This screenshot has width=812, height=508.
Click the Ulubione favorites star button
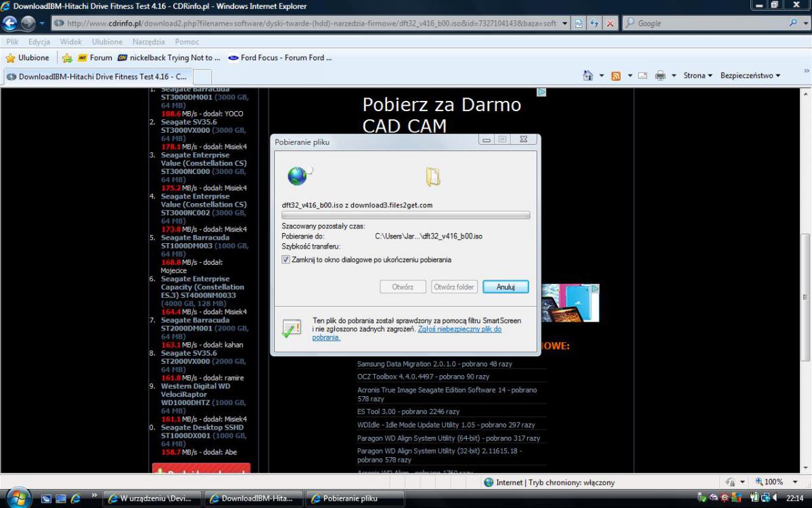[28, 58]
